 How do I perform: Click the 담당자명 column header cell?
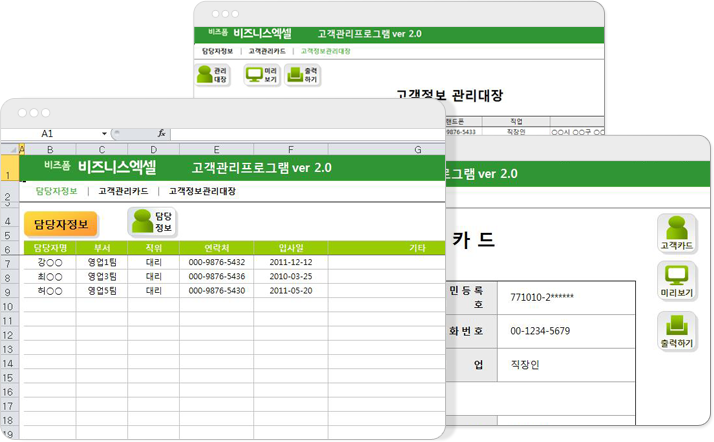pyautogui.click(x=50, y=248)
